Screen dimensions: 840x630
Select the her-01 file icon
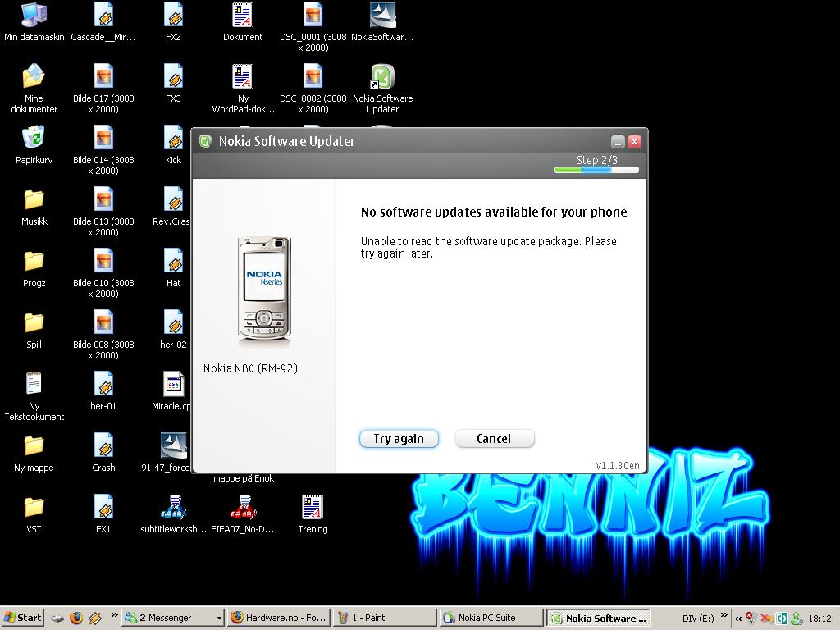103,391
